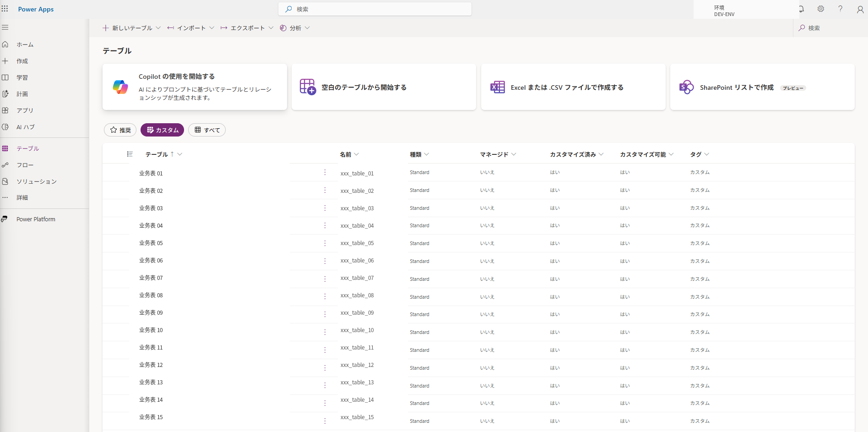Open more options for 业务表 13
868x432 pixels.
pos(325,385)
